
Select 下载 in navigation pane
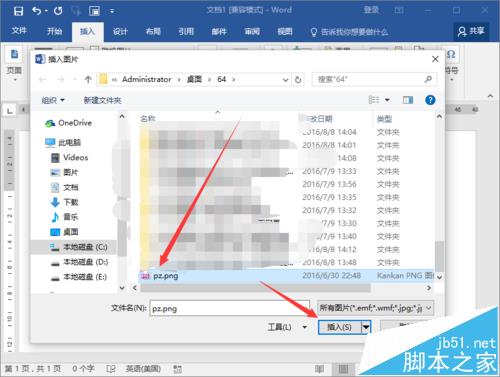[x=64, y=202]
